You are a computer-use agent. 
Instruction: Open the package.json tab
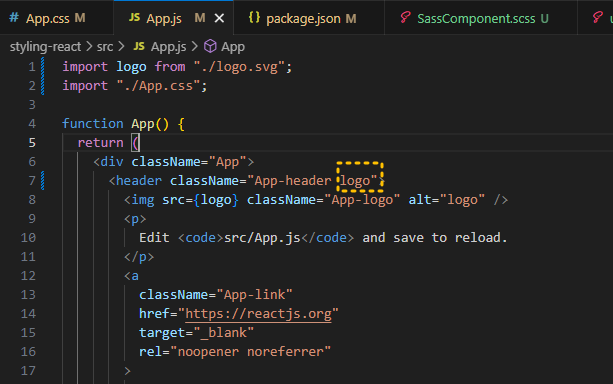(303, 18)
